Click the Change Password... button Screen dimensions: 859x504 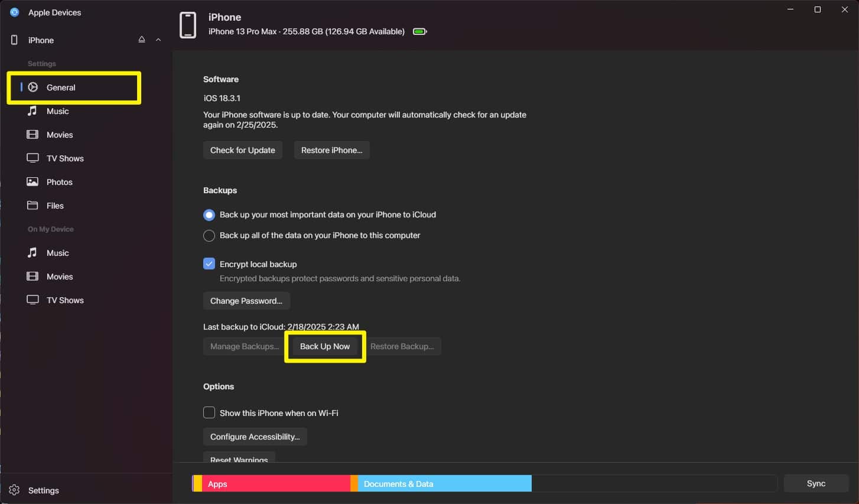pyautogui.click(x=246, y=301)
